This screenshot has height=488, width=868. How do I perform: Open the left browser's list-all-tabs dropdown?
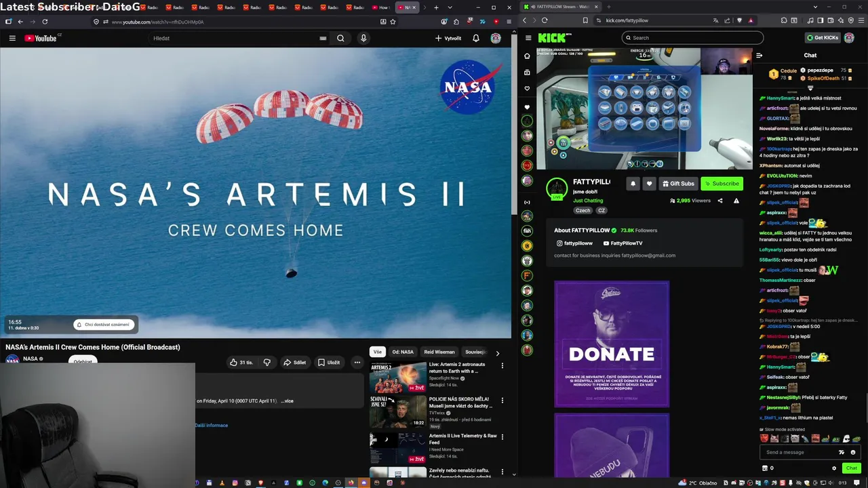(450, 7)
